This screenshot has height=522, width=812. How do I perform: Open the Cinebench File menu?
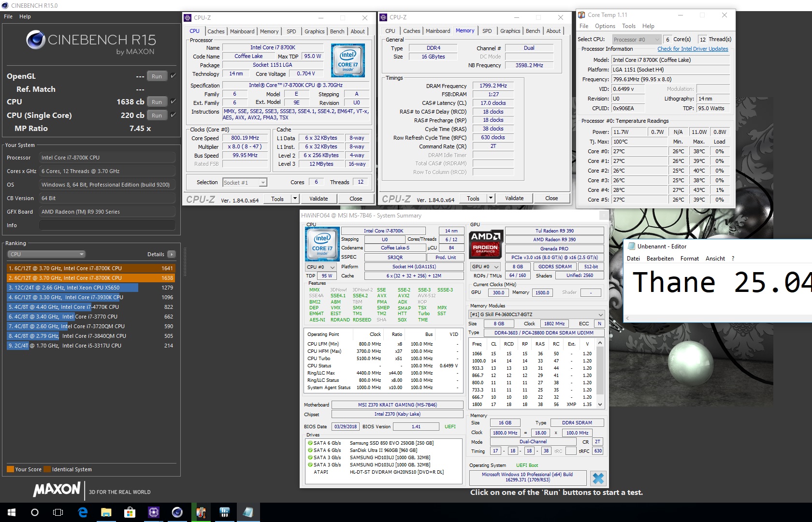8,16
